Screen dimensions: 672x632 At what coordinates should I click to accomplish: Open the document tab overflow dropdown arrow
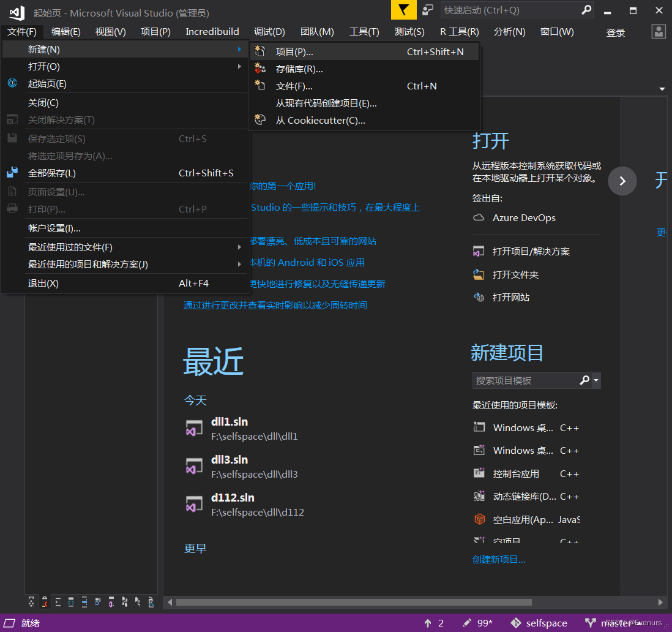point(662,89)
